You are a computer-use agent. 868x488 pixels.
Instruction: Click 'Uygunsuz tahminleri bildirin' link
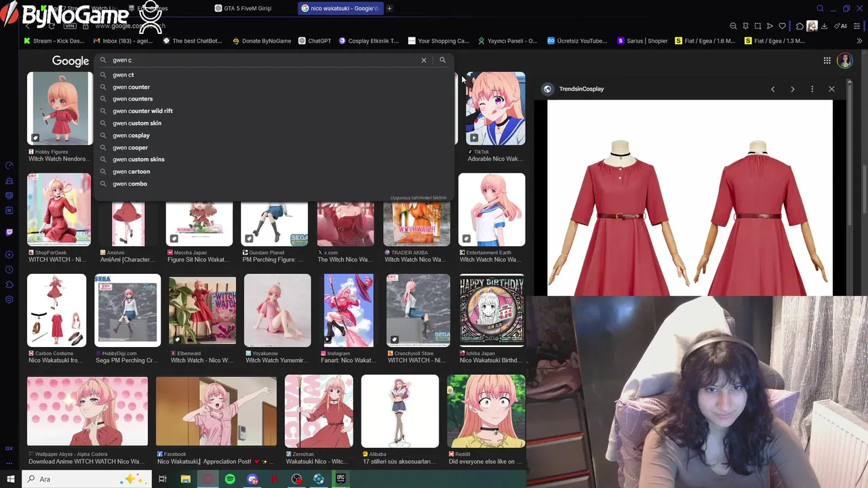(418, 198)
